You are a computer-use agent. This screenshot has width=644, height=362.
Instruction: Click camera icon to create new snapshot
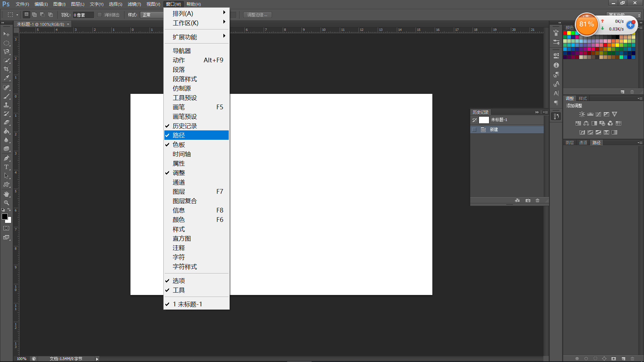coord(528,200)
